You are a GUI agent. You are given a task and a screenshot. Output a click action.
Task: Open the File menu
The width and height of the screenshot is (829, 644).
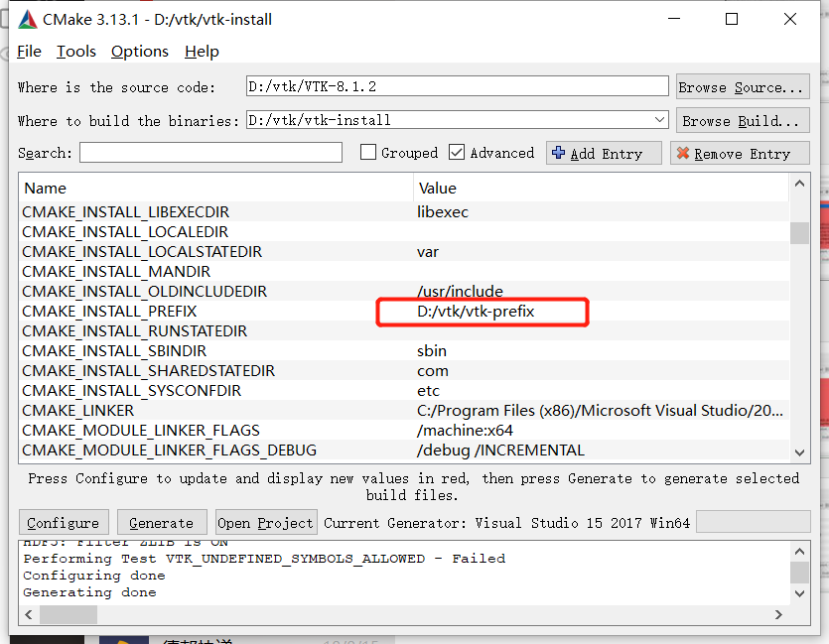click(29, 52)
